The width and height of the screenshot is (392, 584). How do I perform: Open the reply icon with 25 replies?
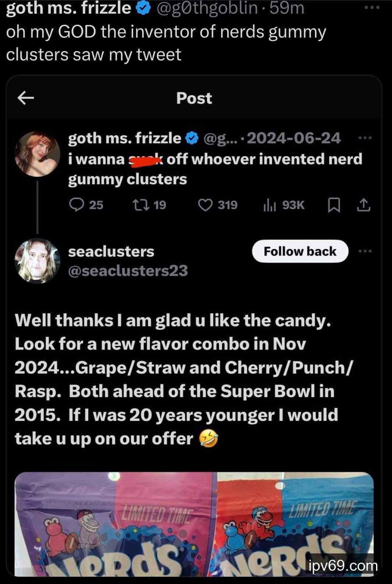pos(76,205)
